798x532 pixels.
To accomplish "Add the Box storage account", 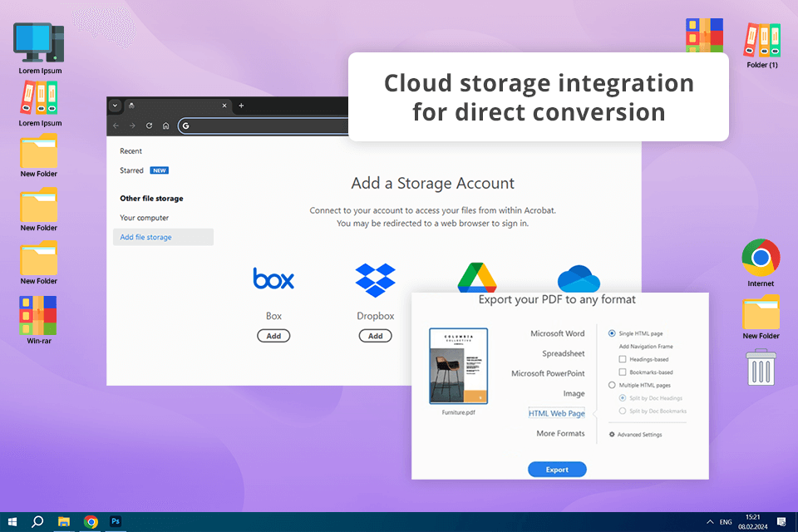I will (273, 336).
